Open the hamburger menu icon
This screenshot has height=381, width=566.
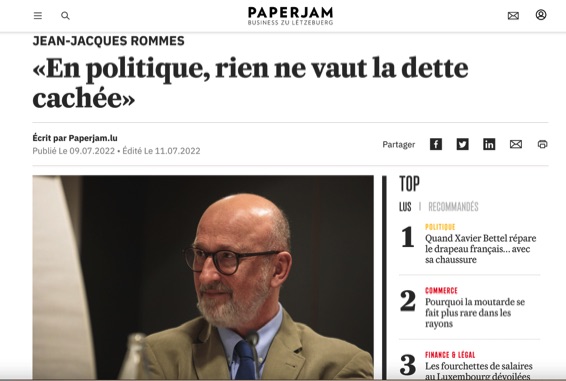pyautogui.click(x=38, y=16)
